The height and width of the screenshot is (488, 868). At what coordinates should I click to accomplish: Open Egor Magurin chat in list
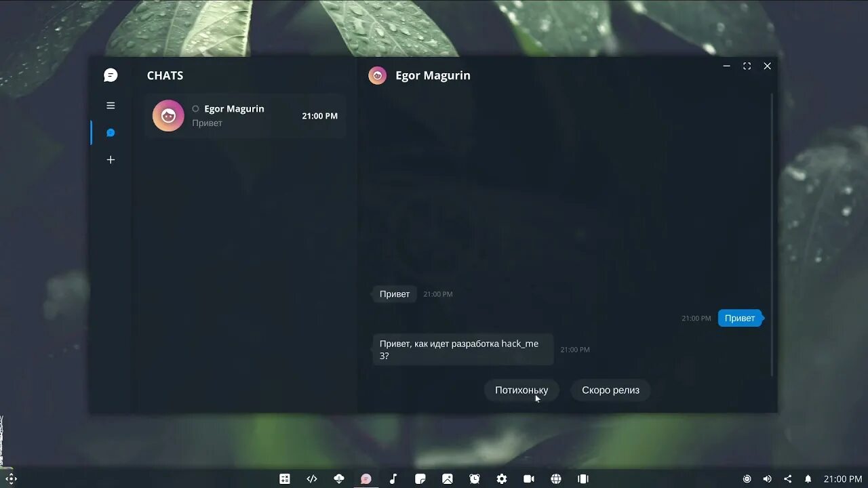tap(245, 116)
